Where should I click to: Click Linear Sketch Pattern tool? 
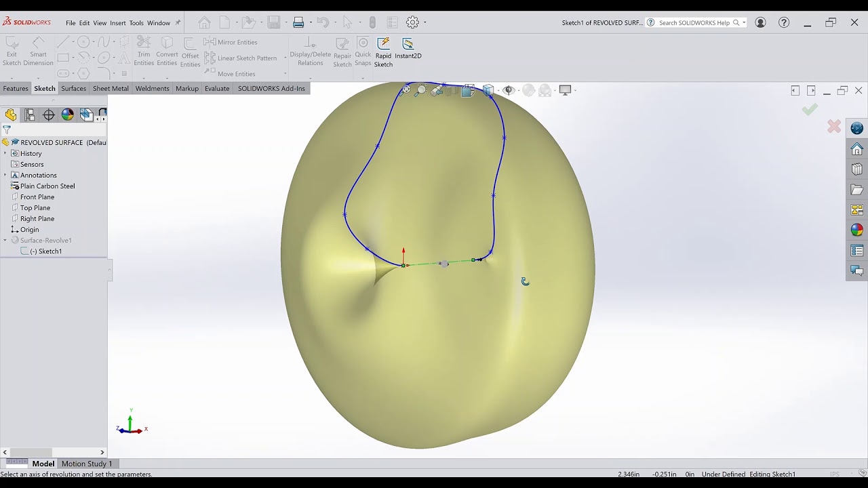[x=241, y=58]
